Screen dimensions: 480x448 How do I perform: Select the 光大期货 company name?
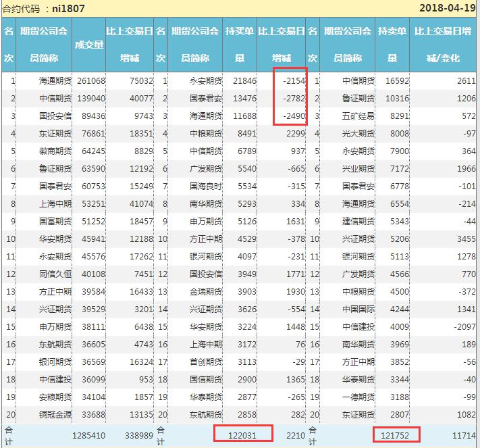358,134
